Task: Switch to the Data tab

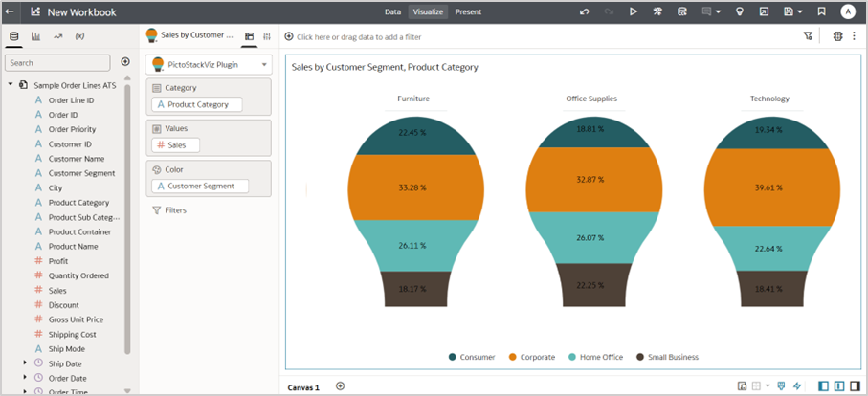Action: click(x=392, y=12)
